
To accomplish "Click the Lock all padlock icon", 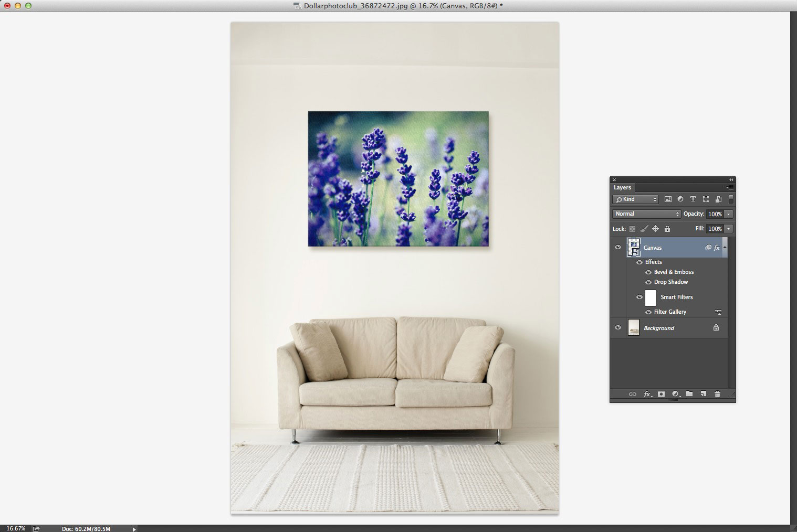I will coord(667,229).
